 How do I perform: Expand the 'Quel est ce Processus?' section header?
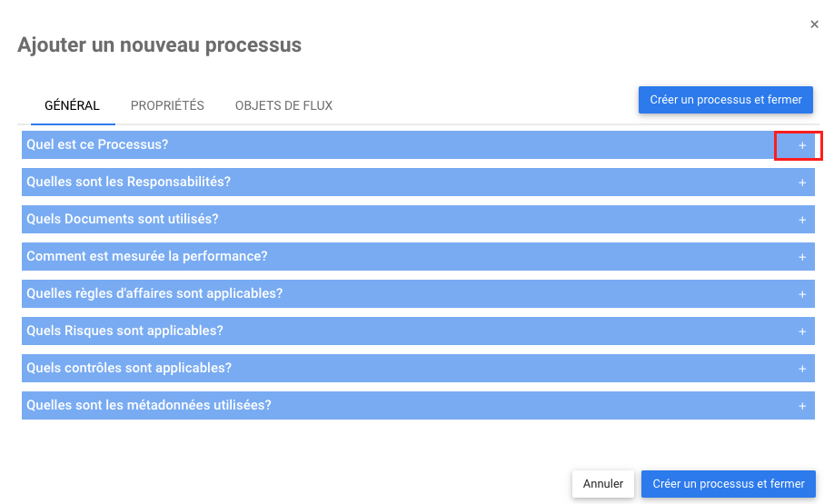[x=97, y=144]
